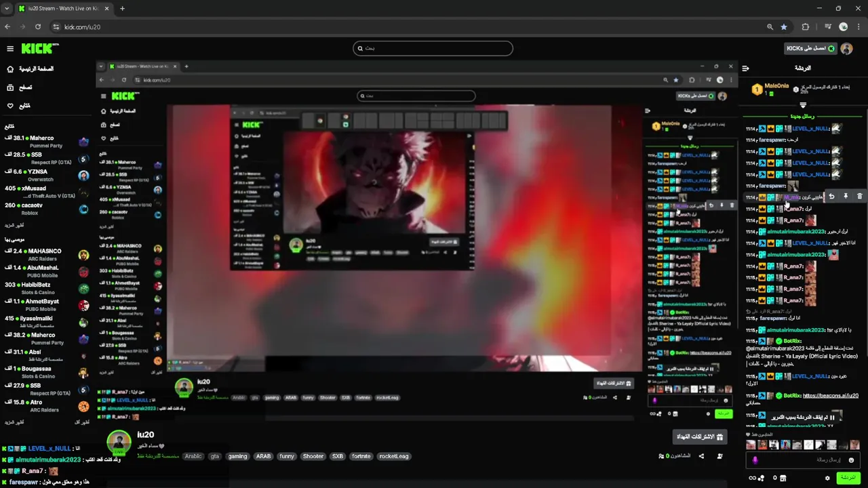Click the zoom magnifier icon in address bar
Viewport: 868px width, 488px height.
pos(770,26)
